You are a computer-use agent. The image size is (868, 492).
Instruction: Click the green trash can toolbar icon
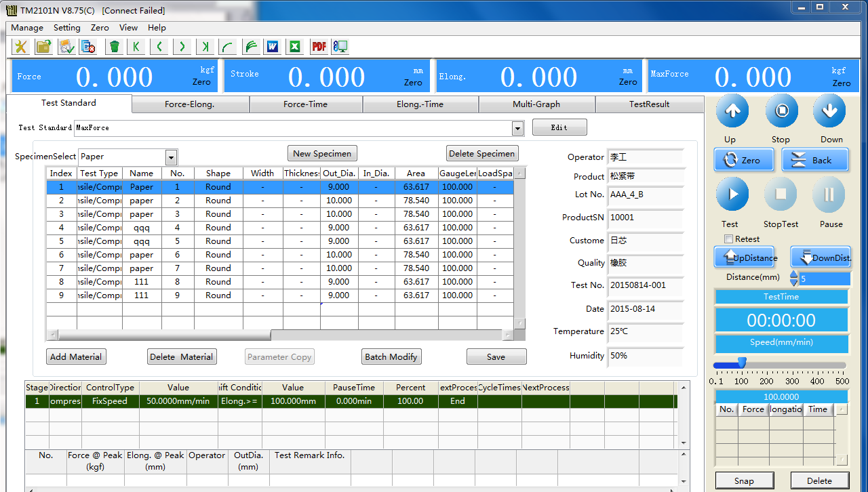(115, 46)
